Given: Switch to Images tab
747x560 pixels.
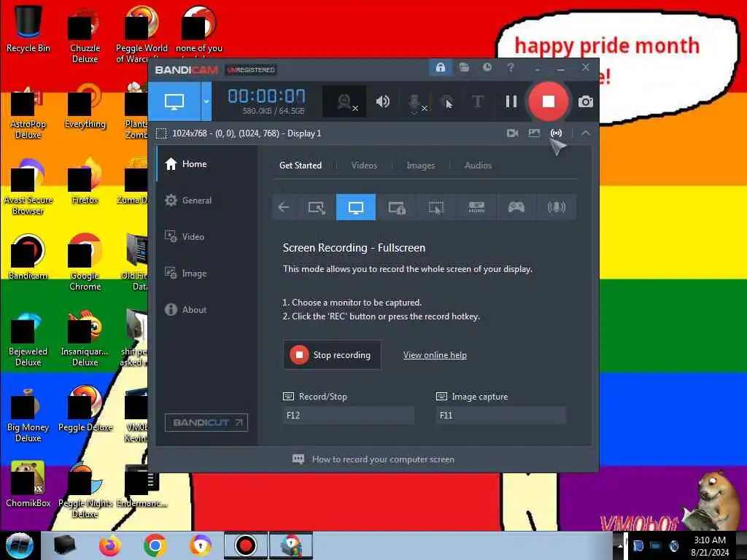Looking at the screenshot, I should (x=420, y=166).
